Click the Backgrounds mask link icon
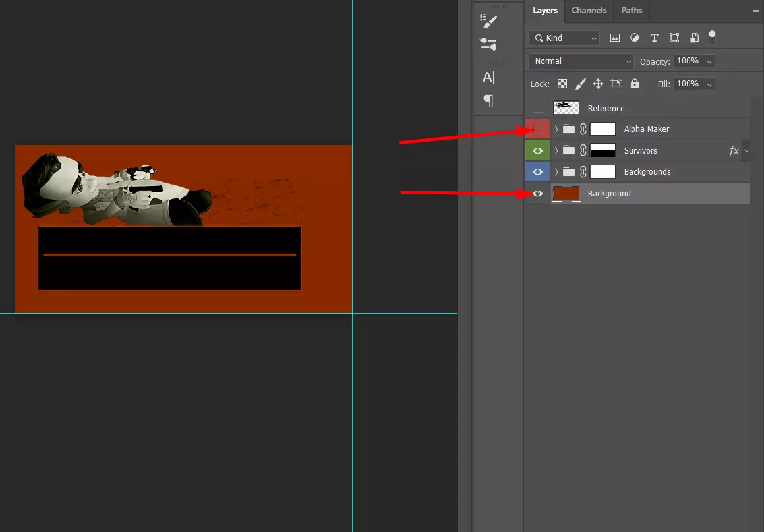This screenshot has height=532, width=764. (583, 171)
